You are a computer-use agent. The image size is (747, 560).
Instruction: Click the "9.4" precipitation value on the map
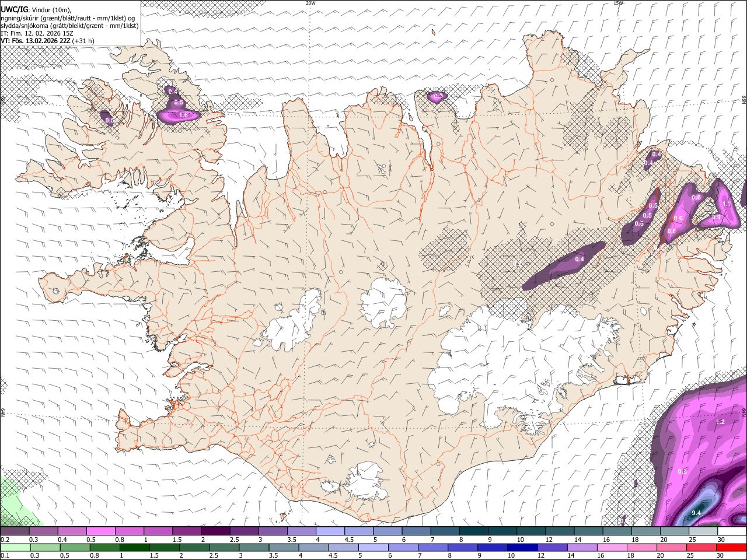(696, 513)
